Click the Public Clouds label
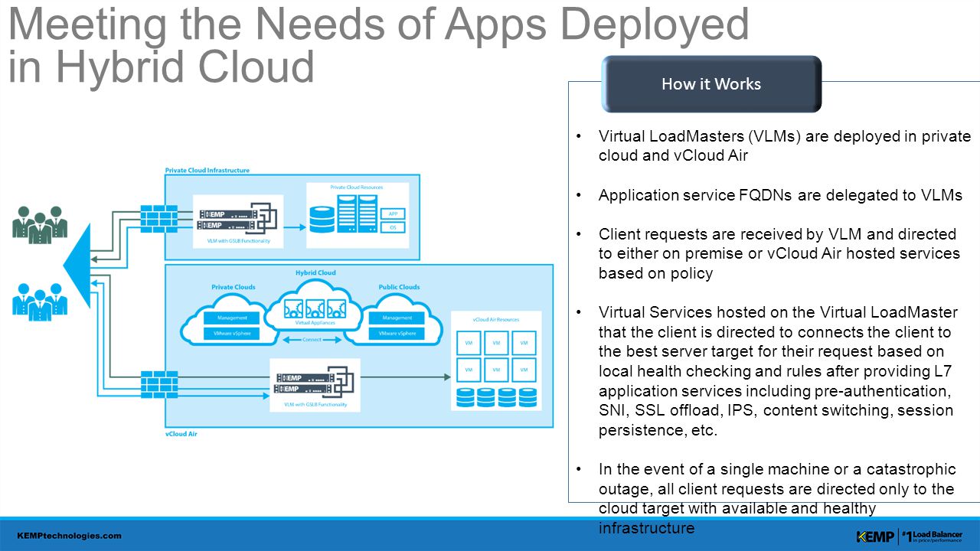The height and width of the screenshot is (551, 980). (399, 287)
